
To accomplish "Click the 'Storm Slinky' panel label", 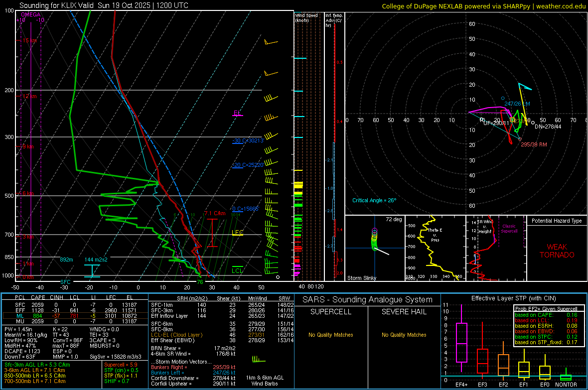I will tap(361, 278).
